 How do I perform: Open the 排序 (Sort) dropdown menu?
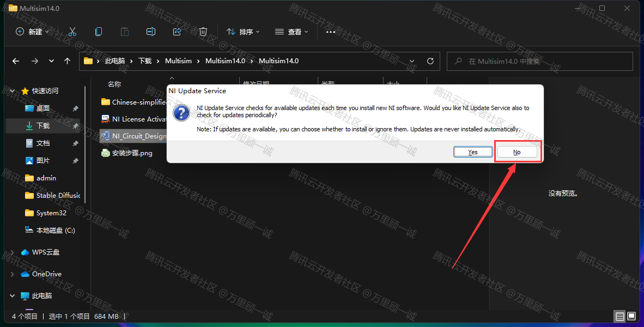[243, 32]
